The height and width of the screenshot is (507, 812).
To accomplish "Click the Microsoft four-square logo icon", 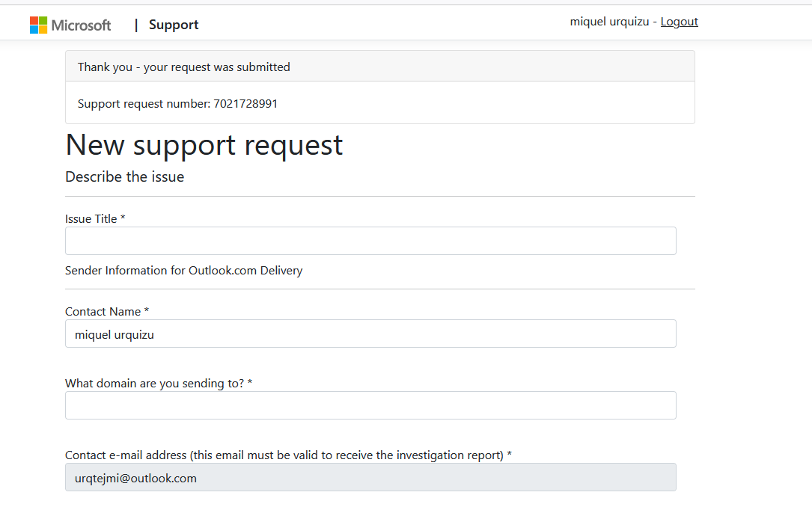I will [x=38, y=25].
